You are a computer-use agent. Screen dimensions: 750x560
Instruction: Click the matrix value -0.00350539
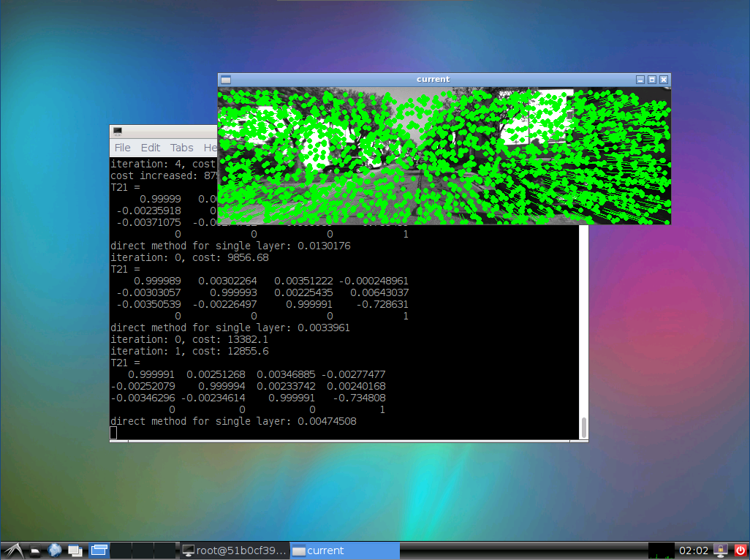(x=148, y=305)
